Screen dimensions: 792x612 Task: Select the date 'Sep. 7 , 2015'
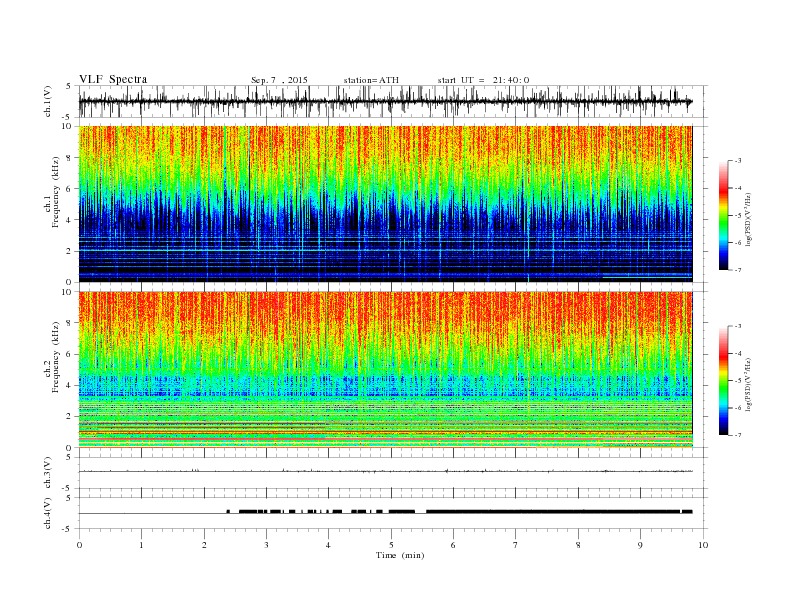pos(279,80)
